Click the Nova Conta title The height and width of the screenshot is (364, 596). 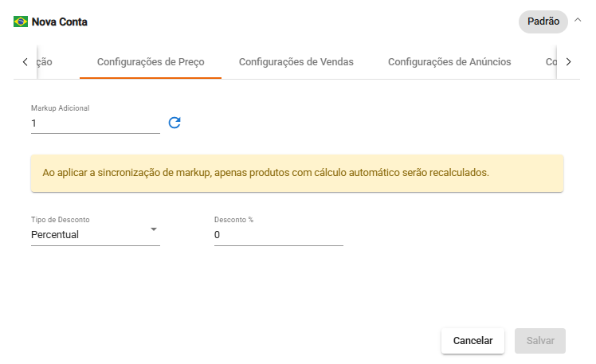(x=60, y=22)
